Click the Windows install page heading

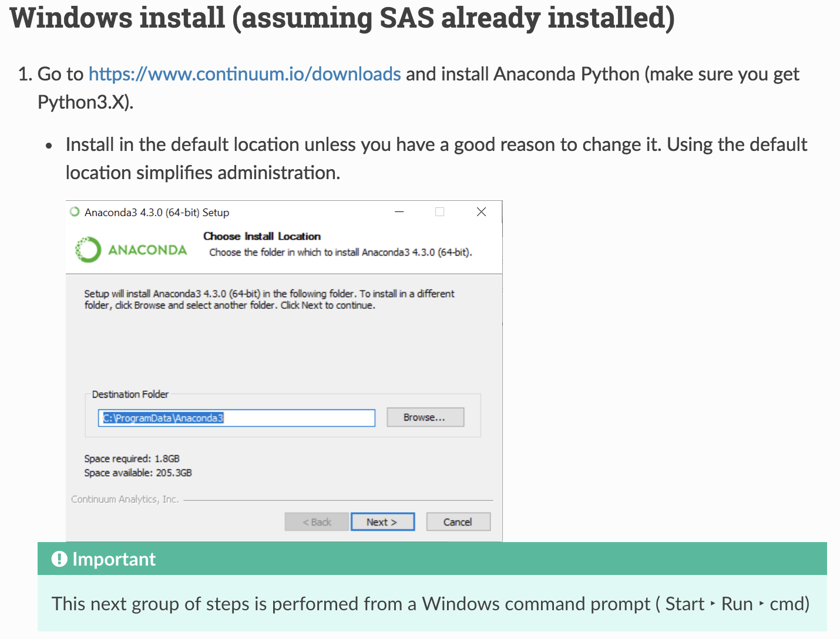pyautogui.click(x=342, y=18)
